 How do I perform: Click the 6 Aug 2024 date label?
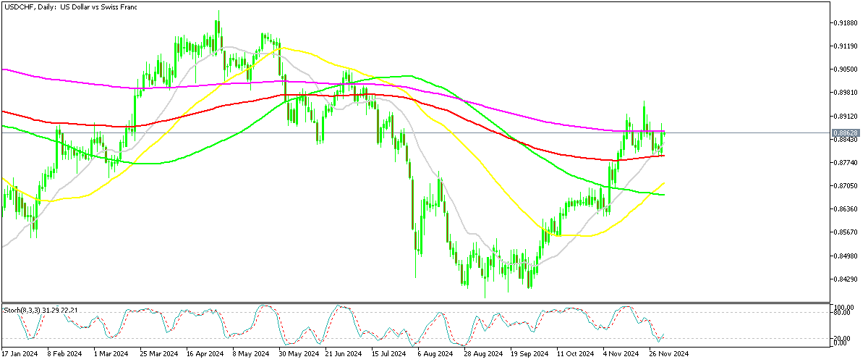pos(435,354)
